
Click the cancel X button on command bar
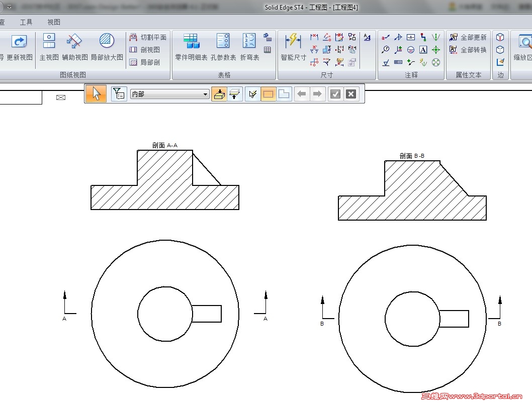click(351, 94)
